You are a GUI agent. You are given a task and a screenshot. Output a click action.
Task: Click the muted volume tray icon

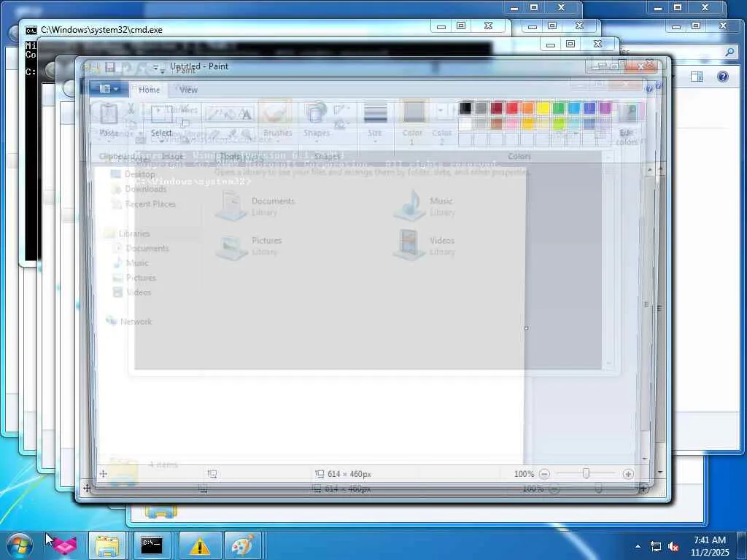673,547
